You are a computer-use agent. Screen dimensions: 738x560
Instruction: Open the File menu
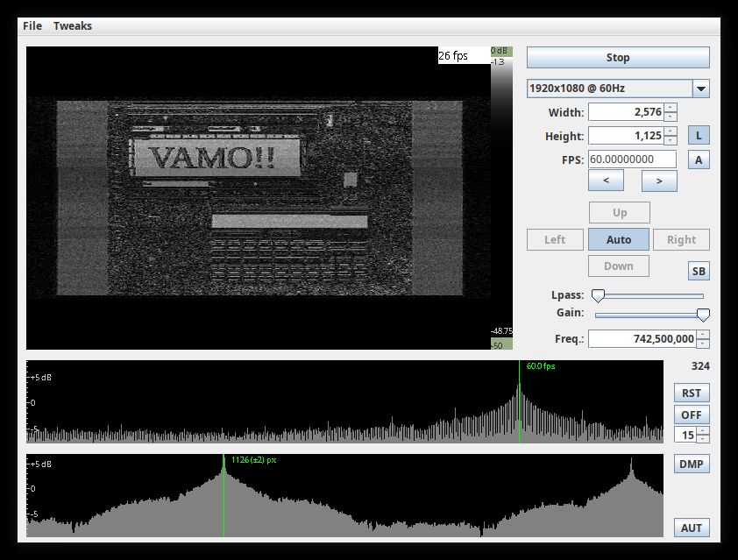tap(32, 26)
